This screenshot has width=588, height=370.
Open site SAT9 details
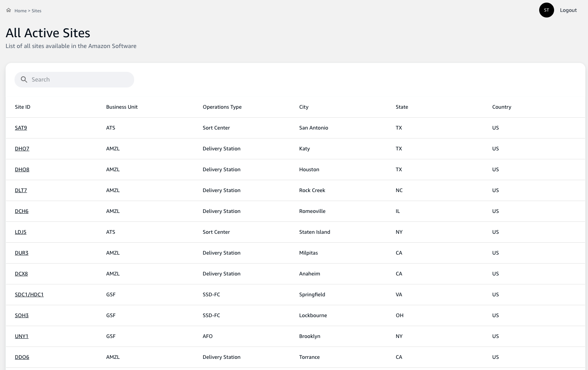click(x=21, y=128)
